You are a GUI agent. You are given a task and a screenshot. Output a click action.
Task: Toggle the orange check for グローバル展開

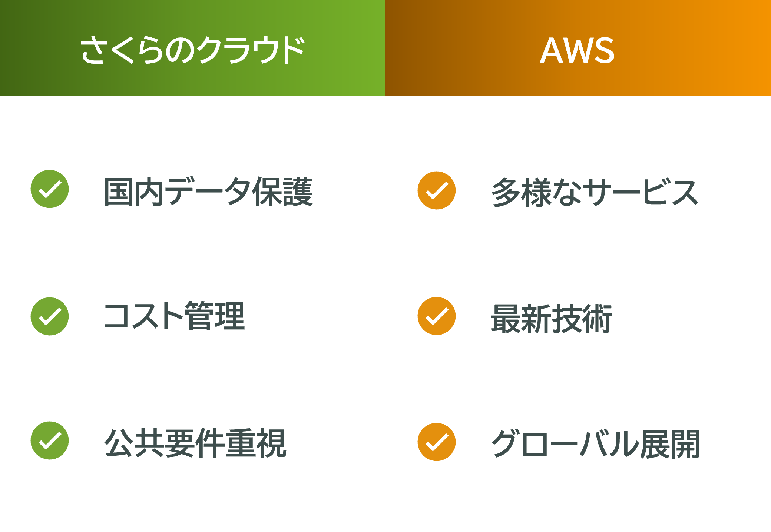click(437, 442)
